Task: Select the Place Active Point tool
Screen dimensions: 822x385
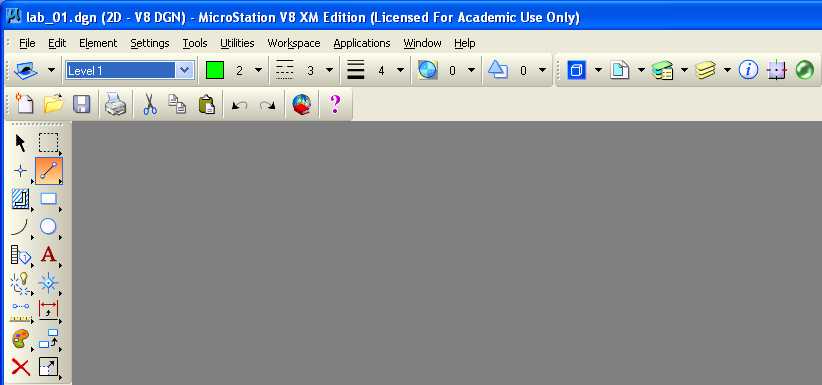Action: (20, 171)
